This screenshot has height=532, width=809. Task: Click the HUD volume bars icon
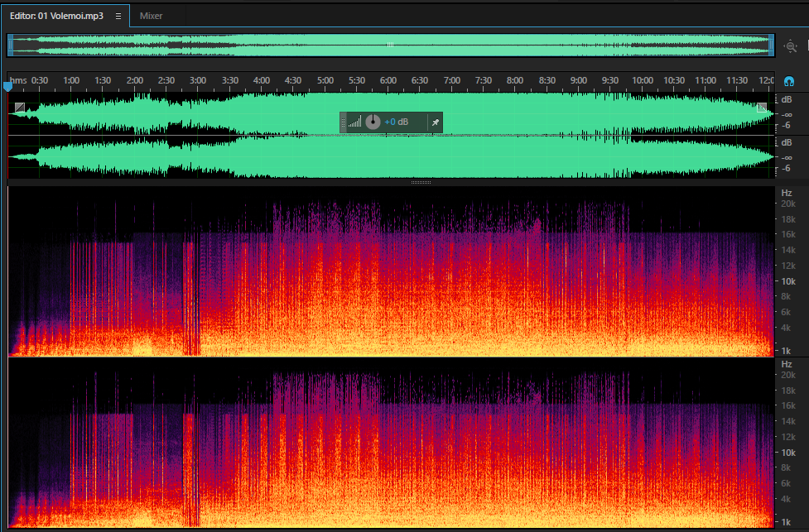[354, 122]
